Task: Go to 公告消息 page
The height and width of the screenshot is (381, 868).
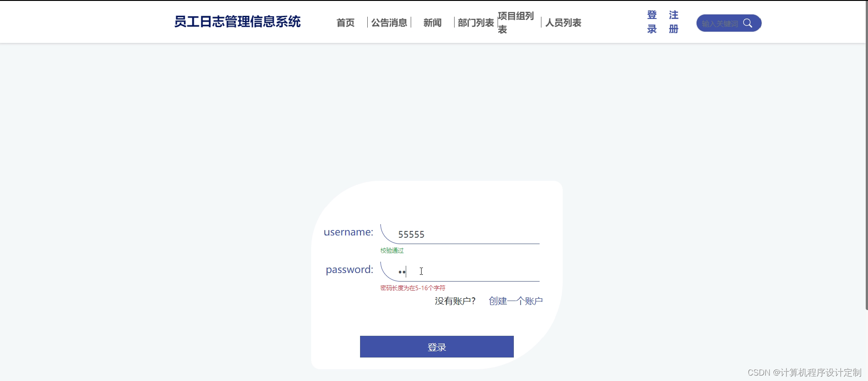Action: [x=389, y=23]
